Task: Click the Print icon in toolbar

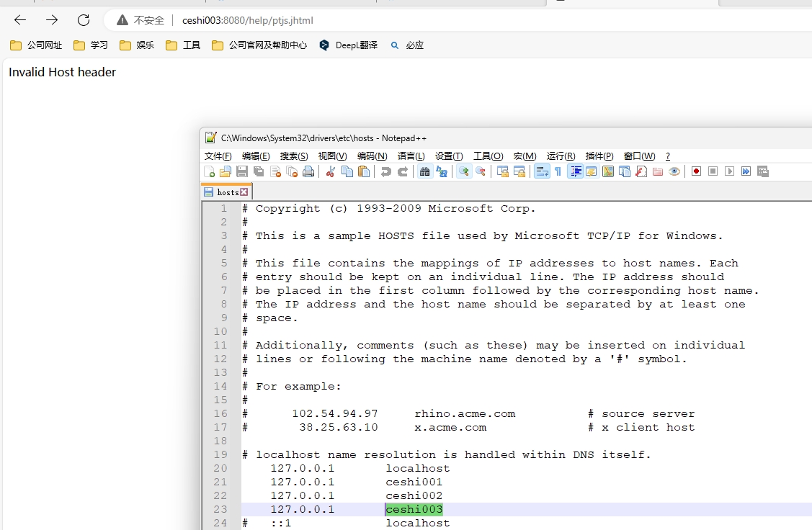Action: 308,171
